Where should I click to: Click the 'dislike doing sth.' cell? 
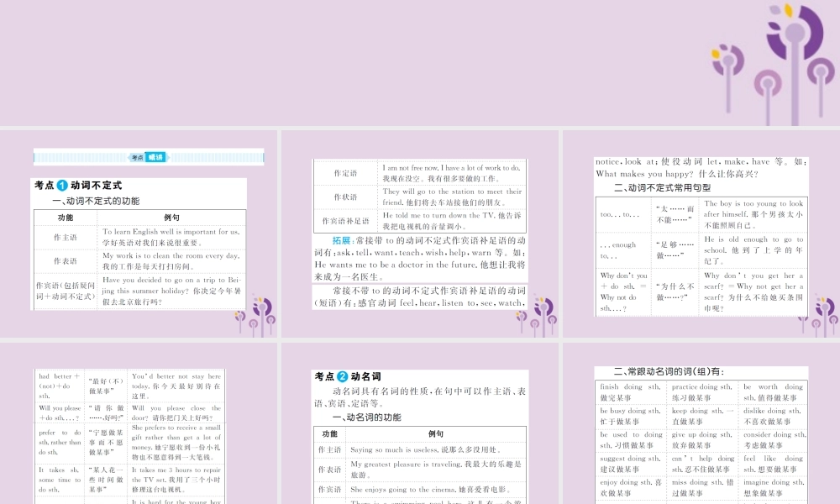pyautogui.click(x=773, y=416)
